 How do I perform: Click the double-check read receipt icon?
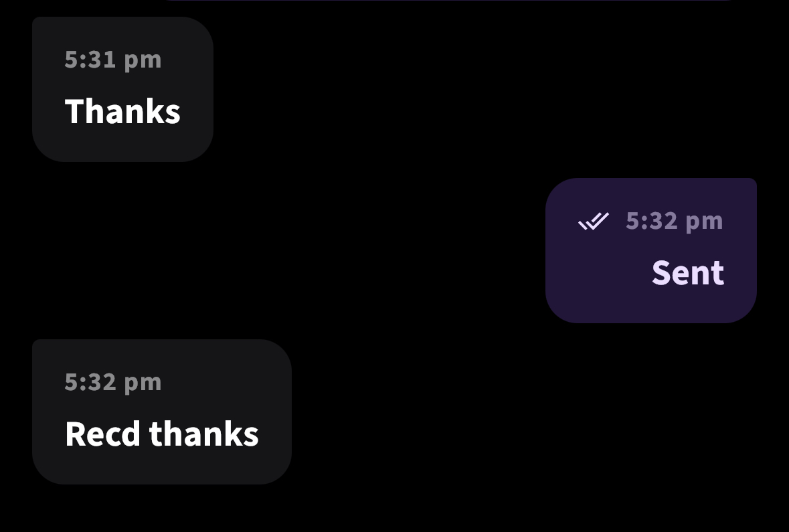click(x=594, y=221)
